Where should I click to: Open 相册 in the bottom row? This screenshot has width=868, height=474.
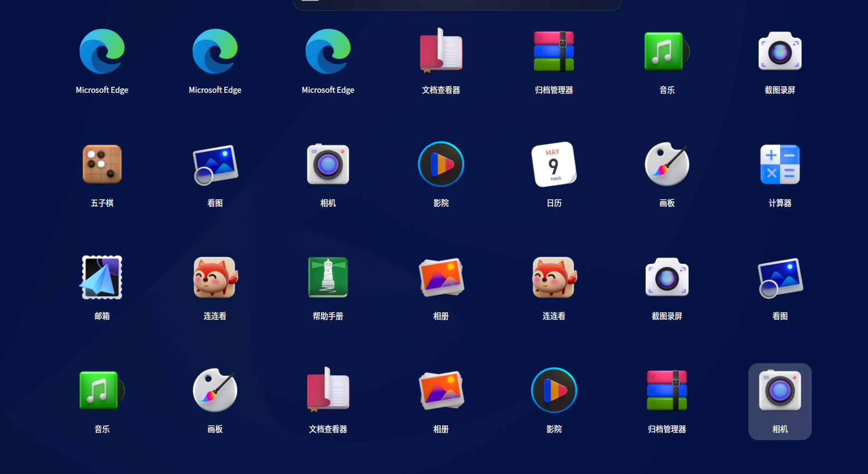(x=441, y=390)
